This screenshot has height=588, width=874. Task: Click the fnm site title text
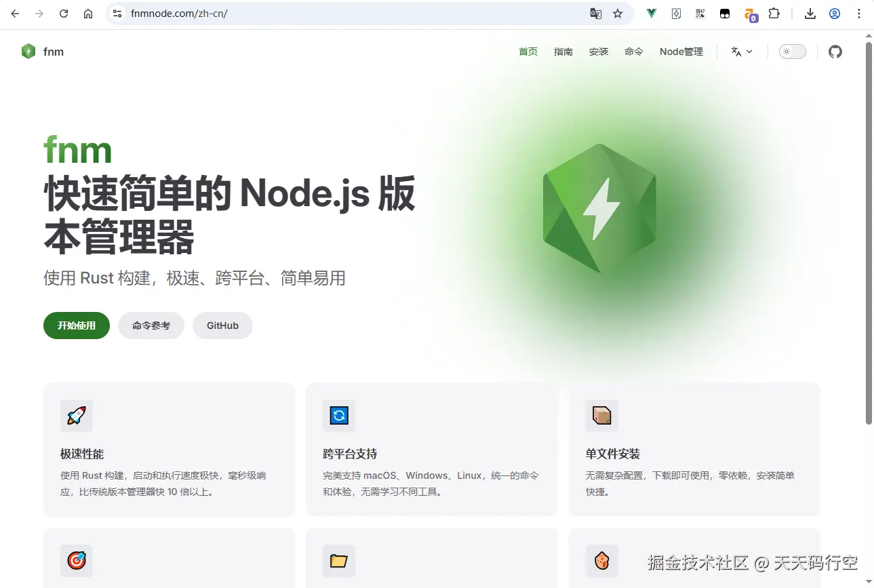point(54,52)
